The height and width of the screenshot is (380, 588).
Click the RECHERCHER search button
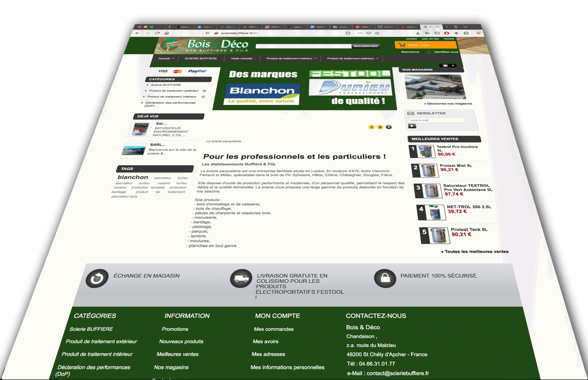click(x=365, y=46)
